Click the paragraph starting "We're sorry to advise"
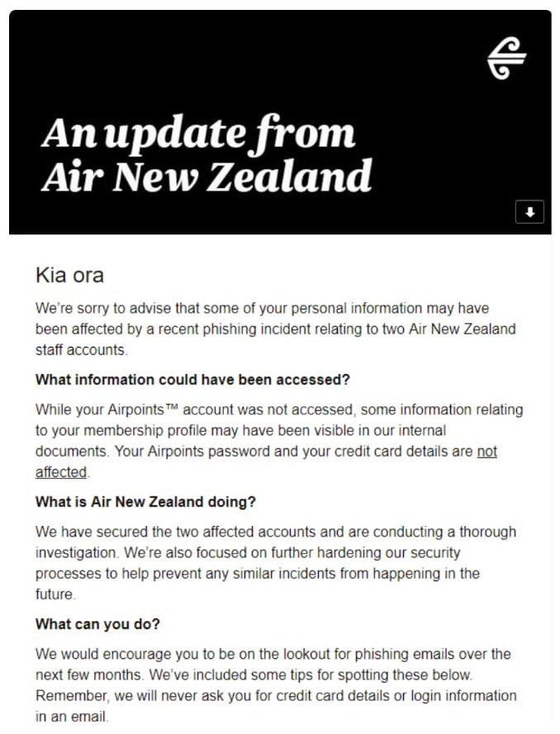 (x=275, y=329)
